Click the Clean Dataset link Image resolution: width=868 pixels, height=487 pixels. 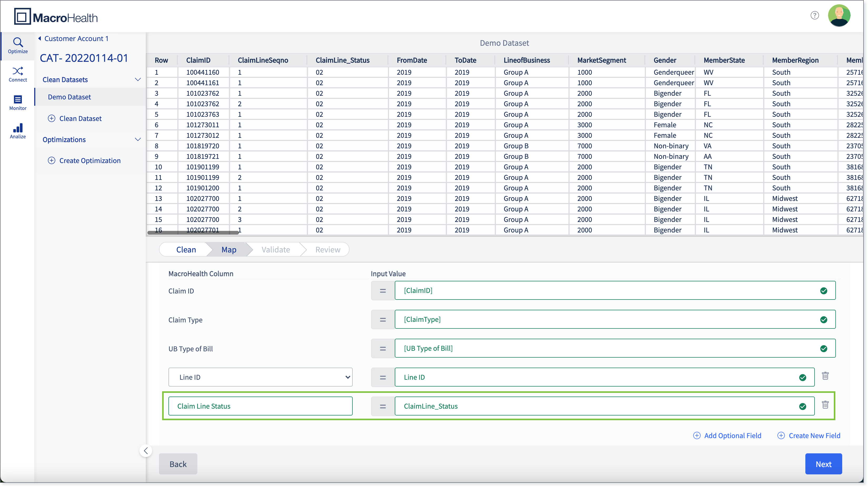coord(80,119)
